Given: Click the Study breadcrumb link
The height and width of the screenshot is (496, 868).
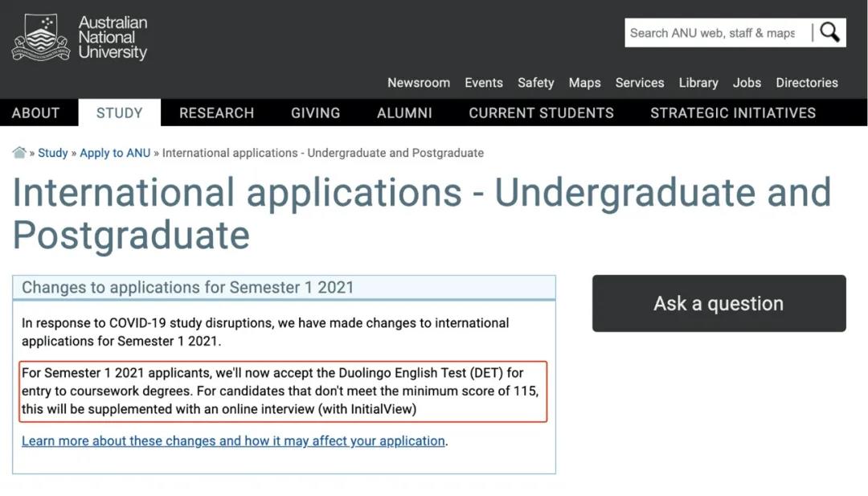Looking at the screenshot, I should tap(52, 153).
